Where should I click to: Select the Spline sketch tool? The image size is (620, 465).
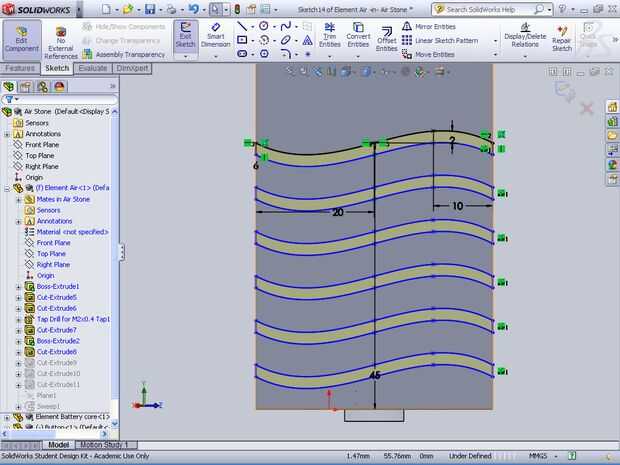click(285, 26)
